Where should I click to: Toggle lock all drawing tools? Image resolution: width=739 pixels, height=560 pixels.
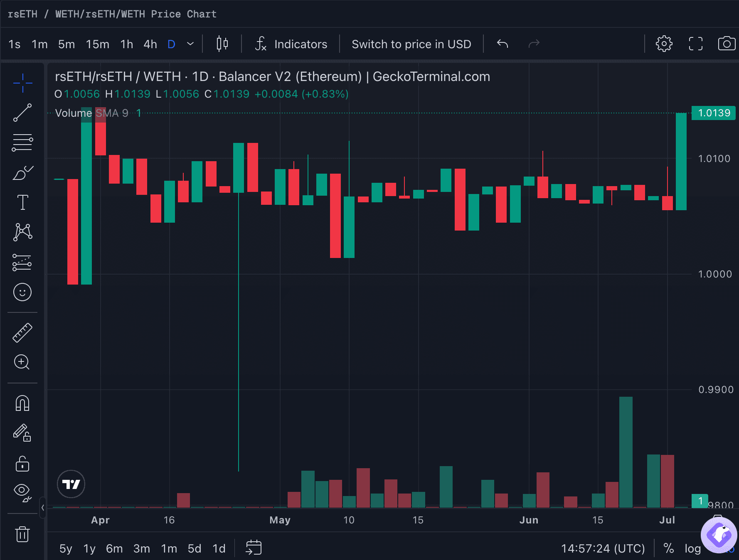coord(22,464)
